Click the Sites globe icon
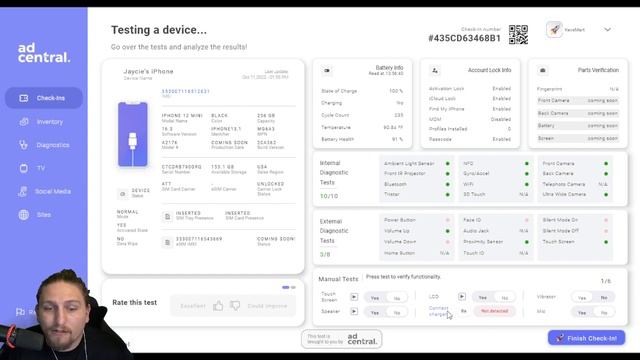 tap(24, 214)
